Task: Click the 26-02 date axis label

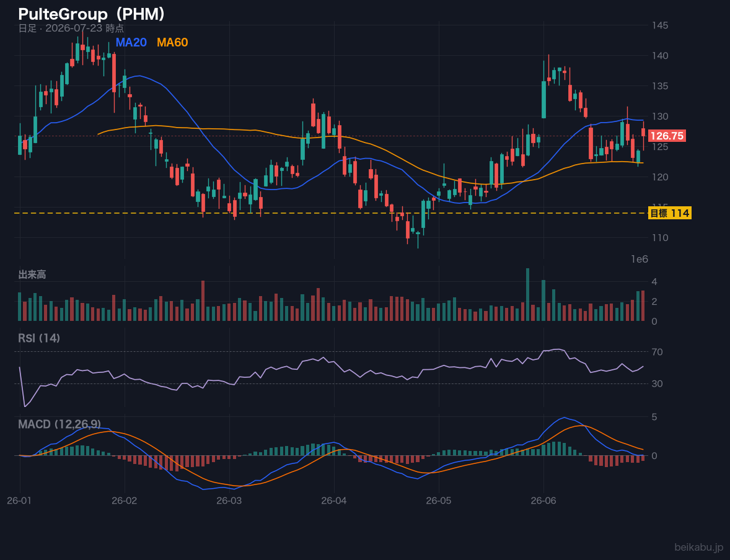Action: pyautogui.click(x=125, y=501)
